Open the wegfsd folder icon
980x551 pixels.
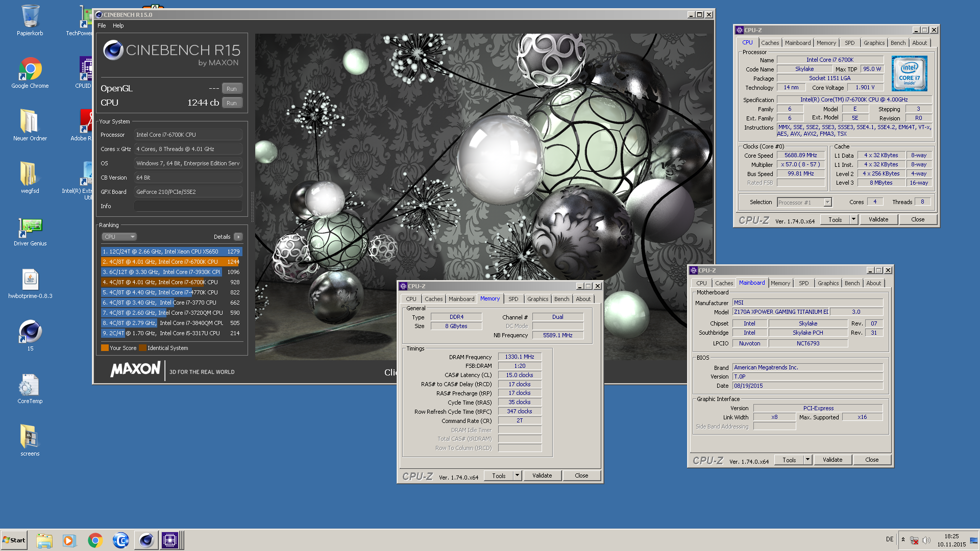tap(30, 178)
